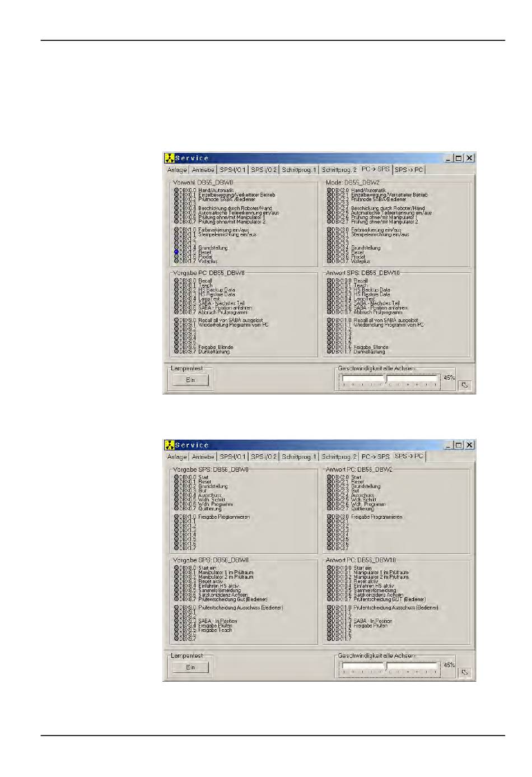This screenshot has width=532, height=777.
Task: Switch to SPS-I/O 1 tab, upper window
Action: coord(232,170)
